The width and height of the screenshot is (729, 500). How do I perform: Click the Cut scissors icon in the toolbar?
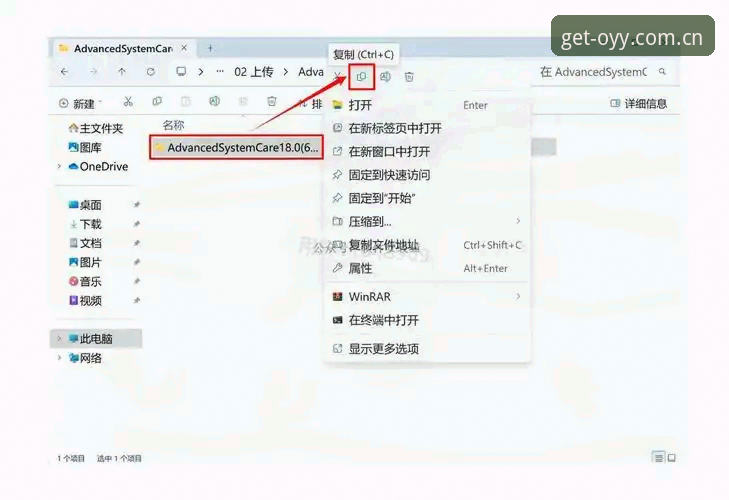coord(128,102)
